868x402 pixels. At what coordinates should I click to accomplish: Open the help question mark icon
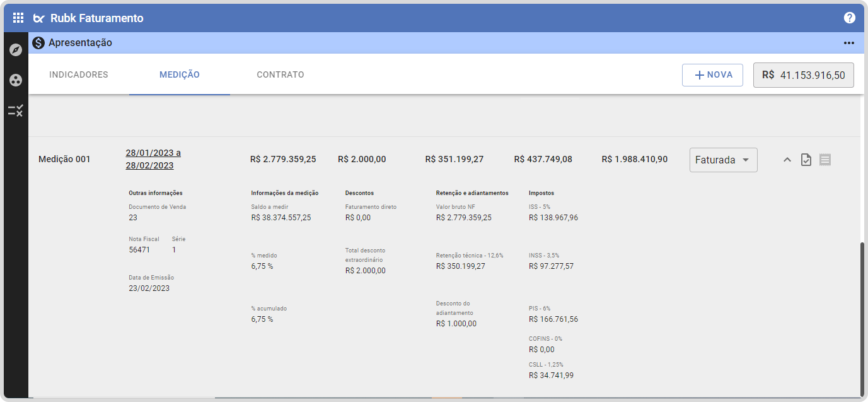pos(850,18)
